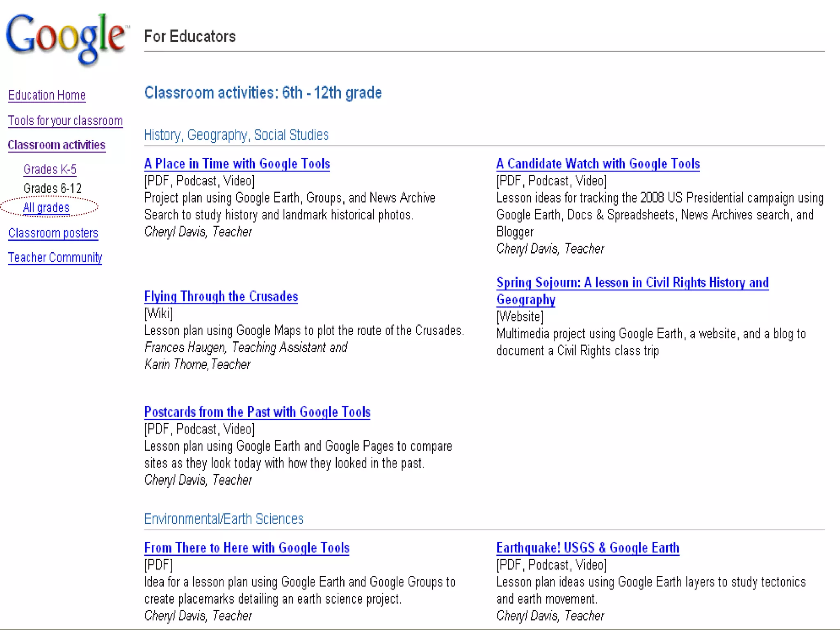Click Crusades lesson plan description text
This screenshot has width=840, height=630.
[304, 331]
